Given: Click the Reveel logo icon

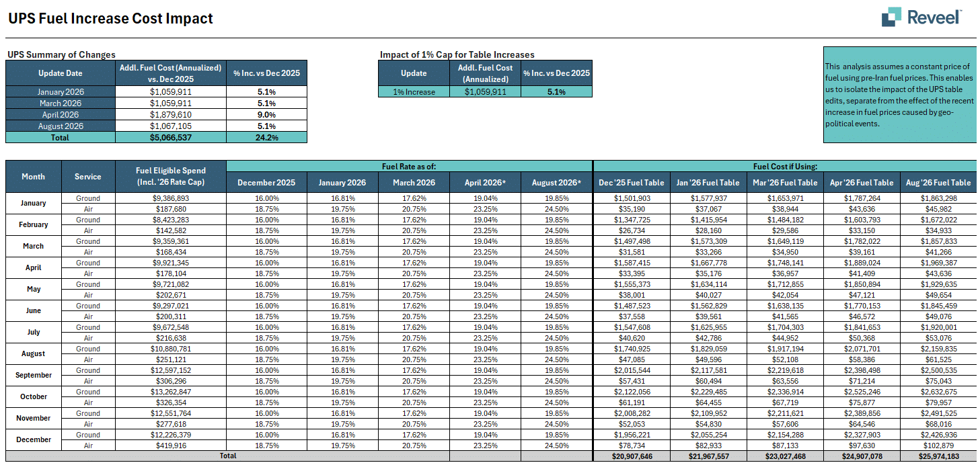Looking at the screenshot, I should 891,17.
